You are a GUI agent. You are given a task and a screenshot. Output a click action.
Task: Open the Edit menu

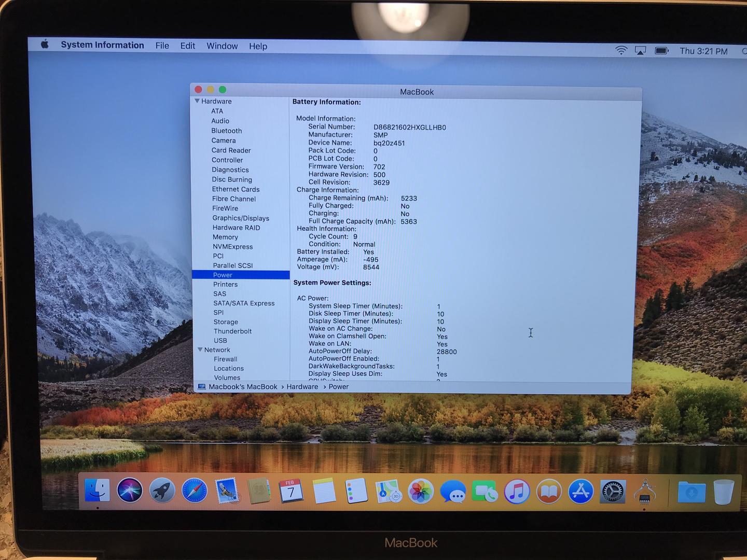(x=188, y=46)
